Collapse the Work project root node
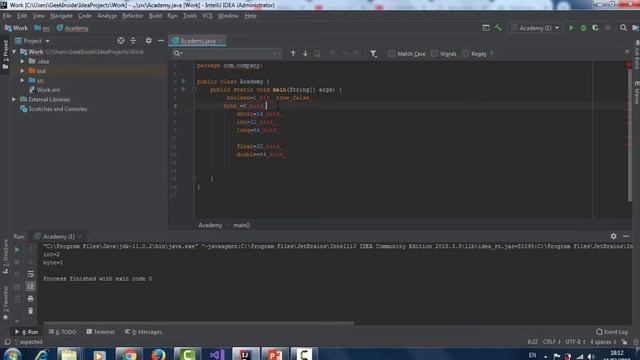The height and width of the screenshot is (360, 640). pyautogui.click(x=14, y=52)
